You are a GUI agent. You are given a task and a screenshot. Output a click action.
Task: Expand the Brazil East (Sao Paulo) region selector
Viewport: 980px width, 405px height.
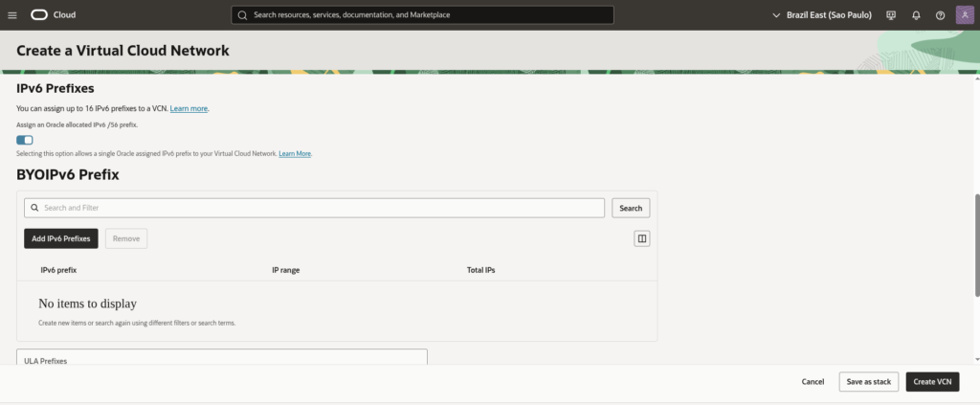tap(821, 15)
